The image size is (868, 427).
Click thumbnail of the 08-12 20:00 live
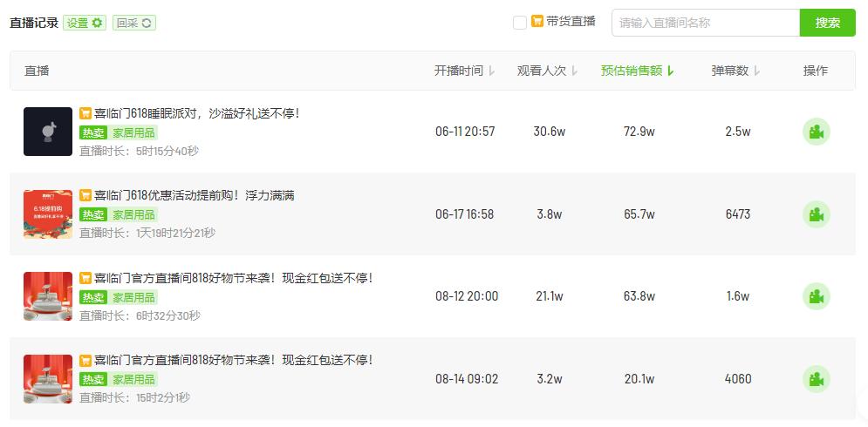pos(48,296)
